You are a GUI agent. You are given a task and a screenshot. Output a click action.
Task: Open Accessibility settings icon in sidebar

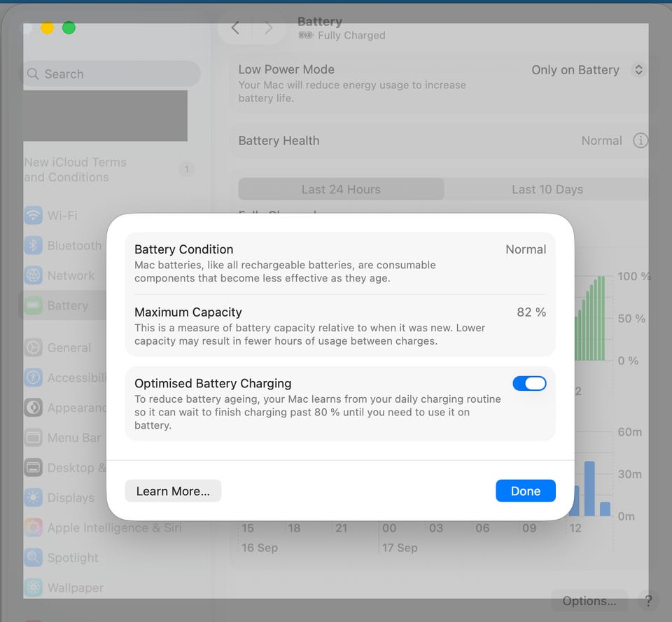(x=34, y=378)
